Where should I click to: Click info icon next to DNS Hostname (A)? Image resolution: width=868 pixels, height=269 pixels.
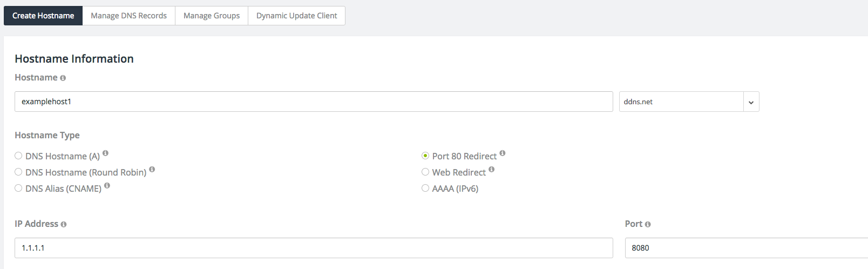(105, 153)
